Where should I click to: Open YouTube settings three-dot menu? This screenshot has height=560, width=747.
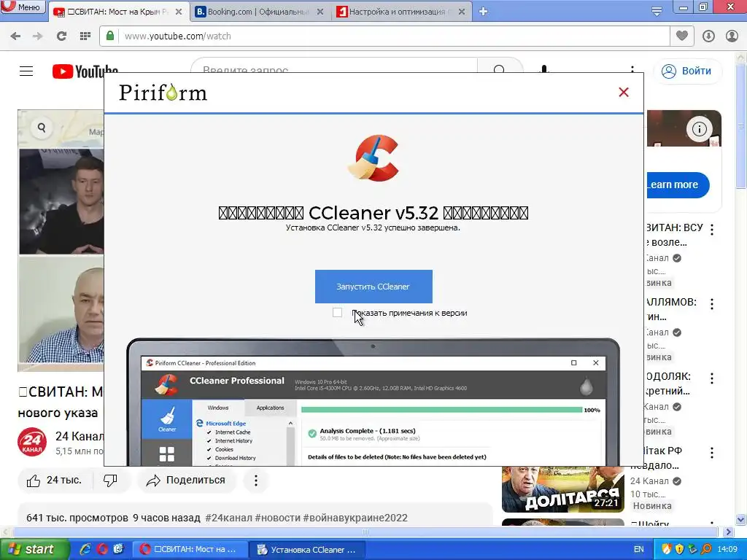point(632,69)
